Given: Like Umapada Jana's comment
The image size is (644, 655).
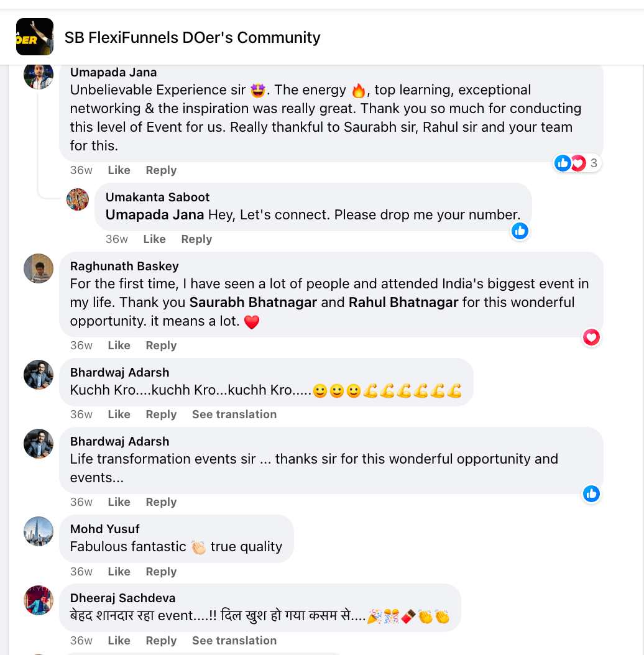Looking at the screenshot, I should click(119, 170).
